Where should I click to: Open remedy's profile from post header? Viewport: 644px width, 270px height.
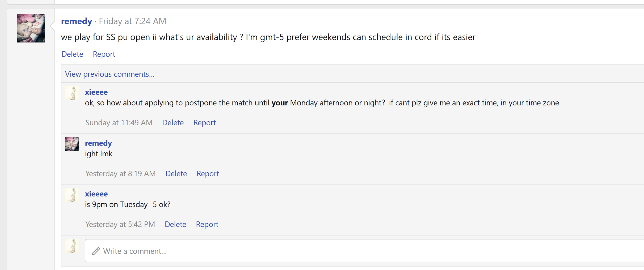77,21
